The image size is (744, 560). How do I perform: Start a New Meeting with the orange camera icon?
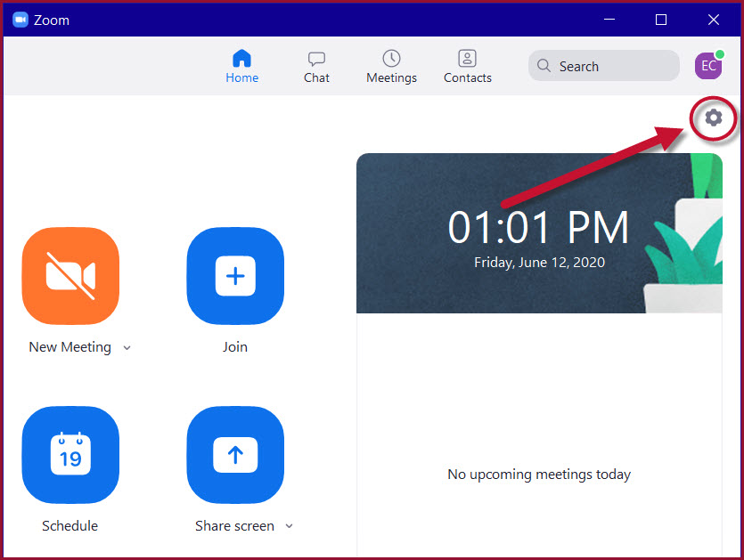point(70,276)
